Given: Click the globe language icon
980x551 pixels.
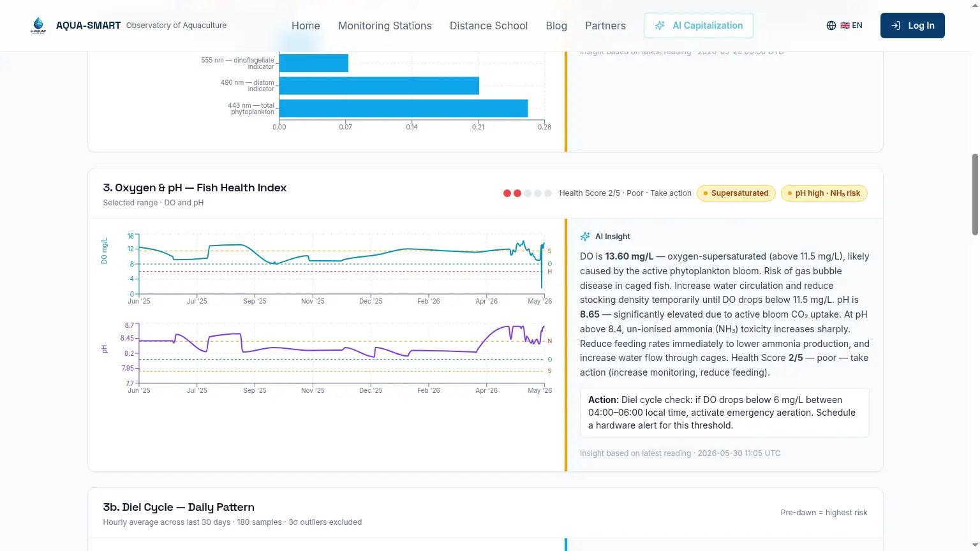Looking at the screenshot, I should click(831, 26).
